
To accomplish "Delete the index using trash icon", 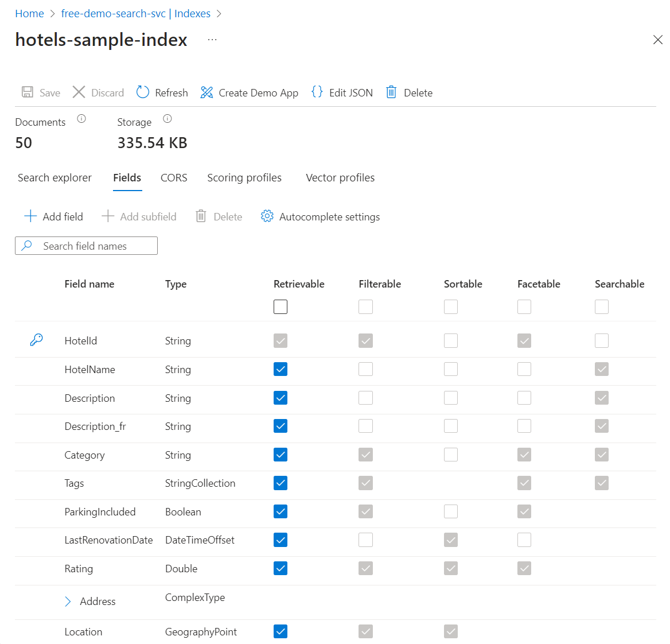I will point(391,92).
